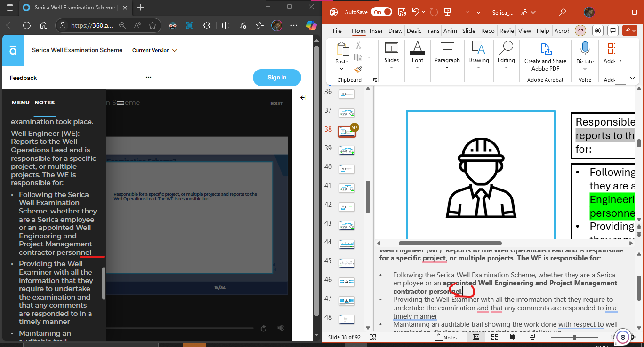
Task: Open Edge settings and more menu
Action: 294,25
